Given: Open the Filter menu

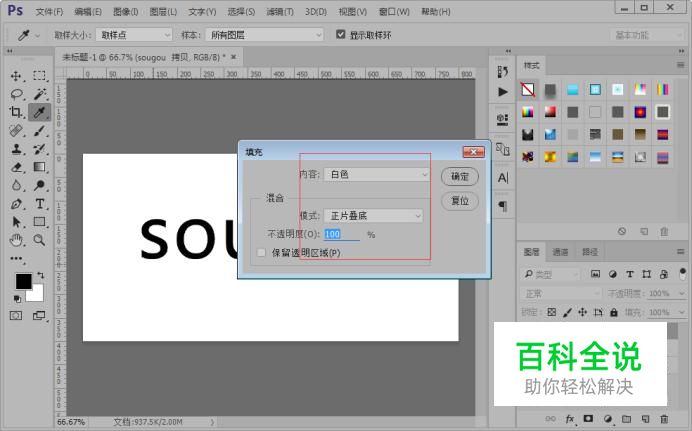Looking at the screenshot, I should point(280,12).
